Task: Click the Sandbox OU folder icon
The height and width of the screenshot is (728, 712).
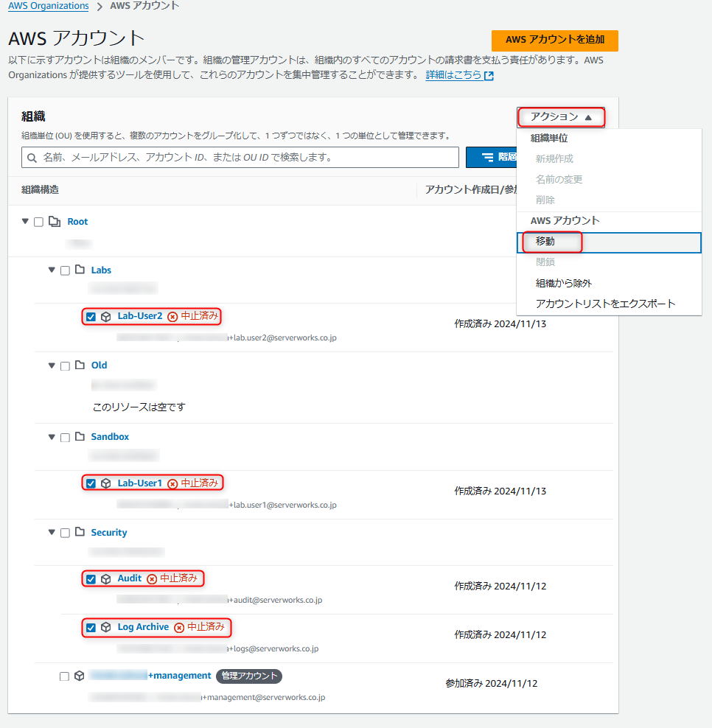Action: 80,436
